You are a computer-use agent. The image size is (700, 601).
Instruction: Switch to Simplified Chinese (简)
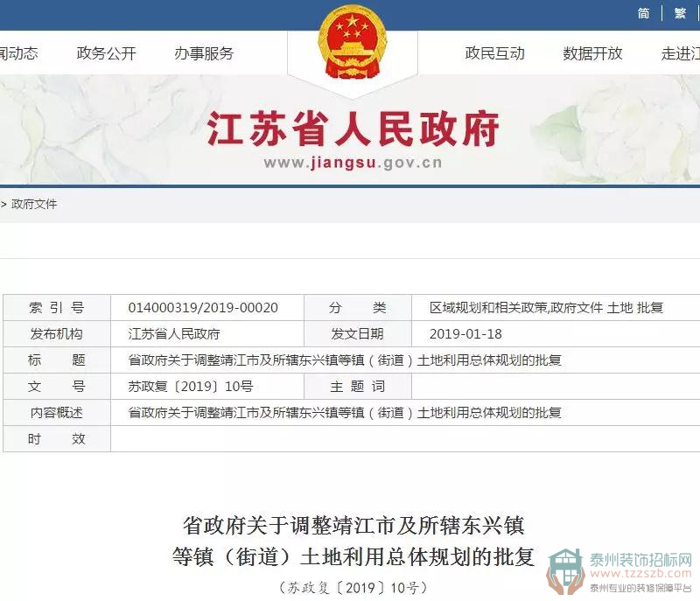[644, 13]
